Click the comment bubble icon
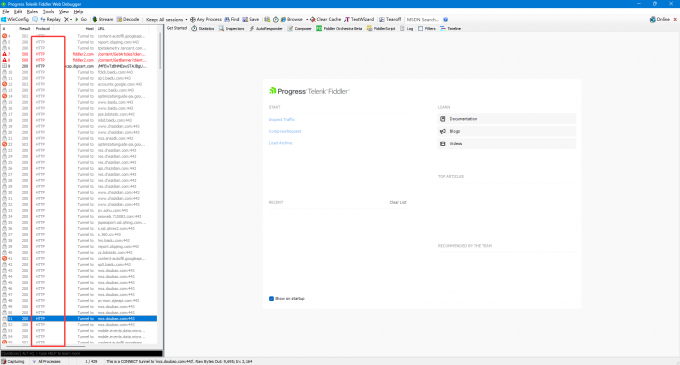 [35, 20]
